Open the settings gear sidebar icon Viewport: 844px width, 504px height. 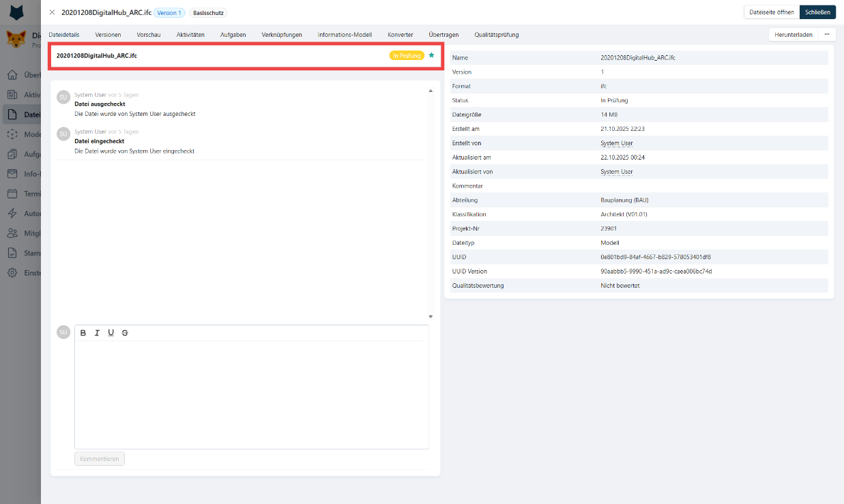coord(12,273)
